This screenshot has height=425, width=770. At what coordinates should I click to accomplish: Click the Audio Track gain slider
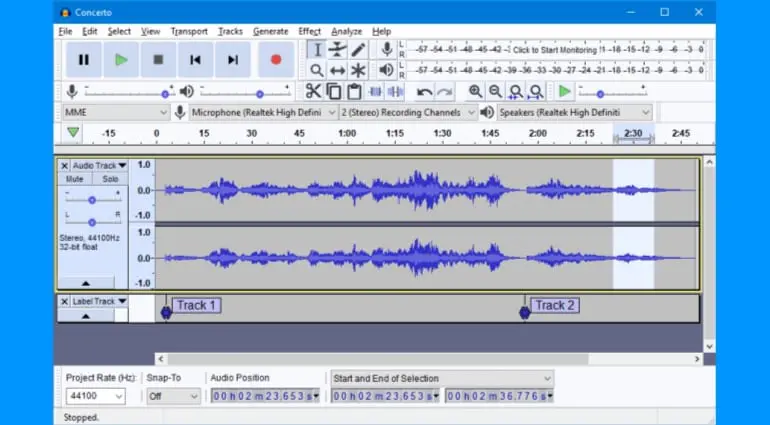click(92, 199)
